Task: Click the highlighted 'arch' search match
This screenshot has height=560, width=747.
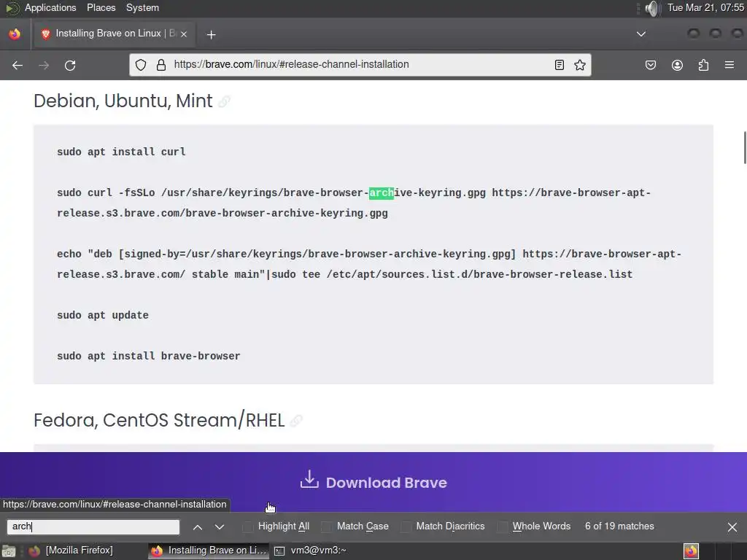Action: coord(381,192)
